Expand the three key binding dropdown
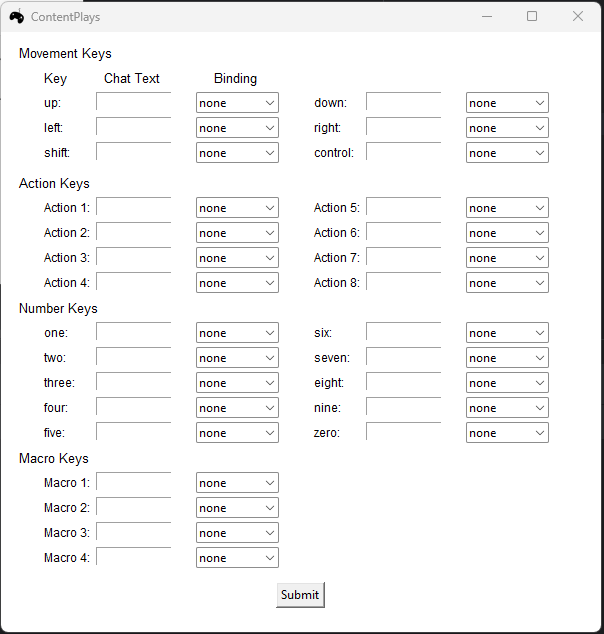 point(237,383)
